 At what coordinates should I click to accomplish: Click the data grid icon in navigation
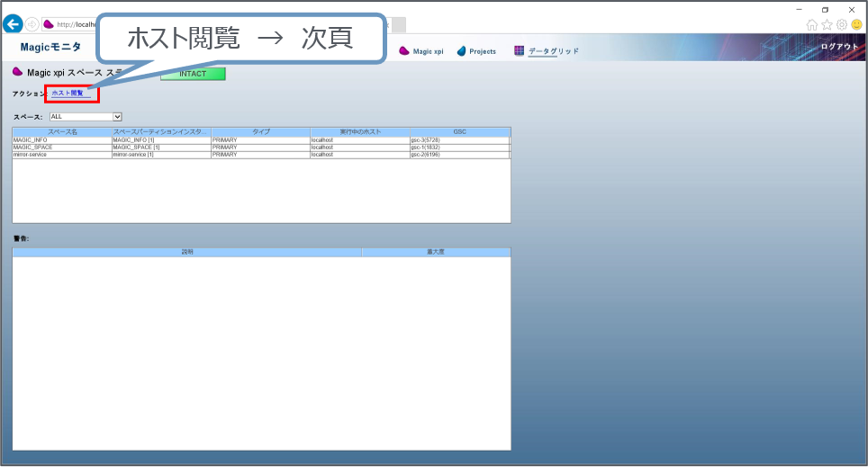(519, 51)
